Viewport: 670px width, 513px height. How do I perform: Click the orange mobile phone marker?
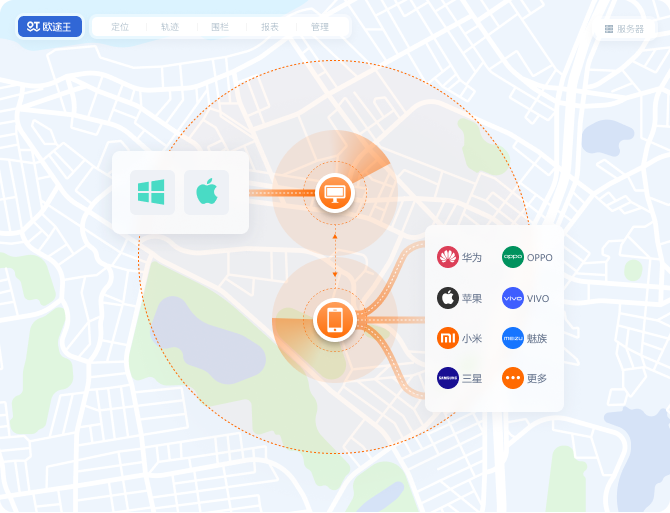pyautogui.click(x=334, y=320)
